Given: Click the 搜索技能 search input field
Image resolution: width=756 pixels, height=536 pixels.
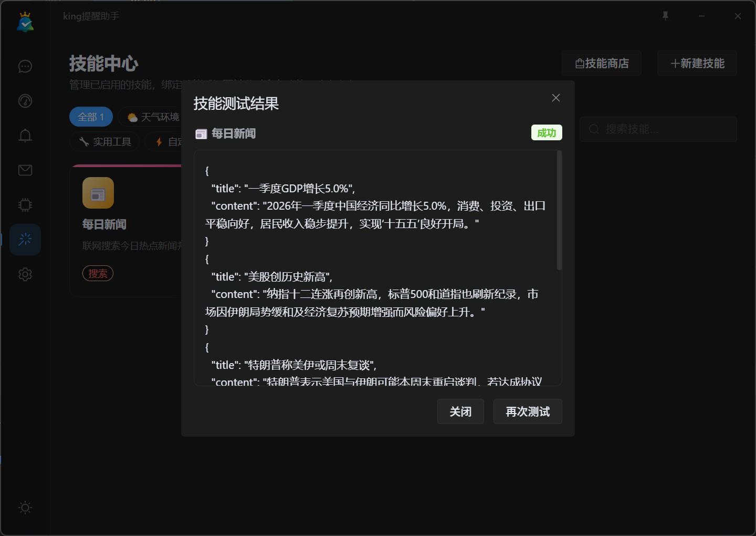Looking at the screenshot, I should tap(658, 129).
